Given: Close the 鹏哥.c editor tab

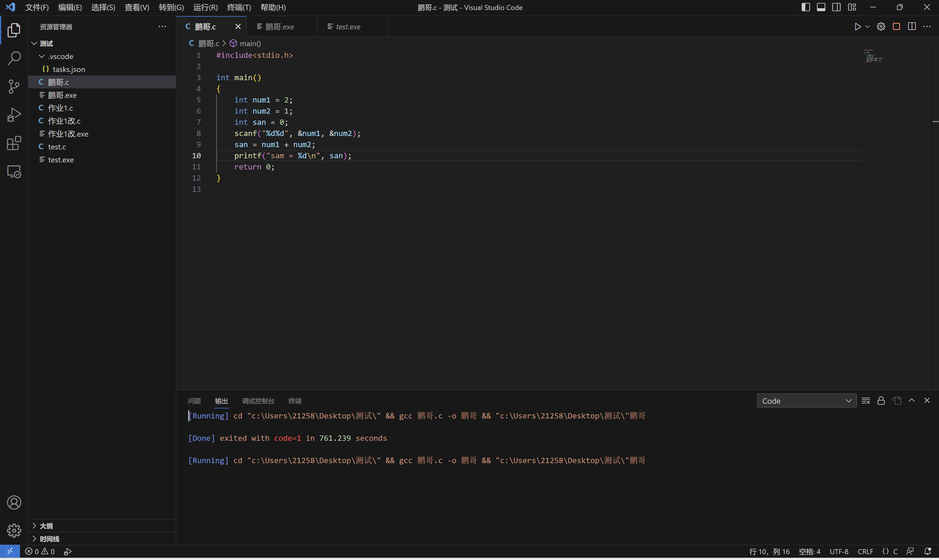Looking at the screenshot, I should (x=238, y=27).
